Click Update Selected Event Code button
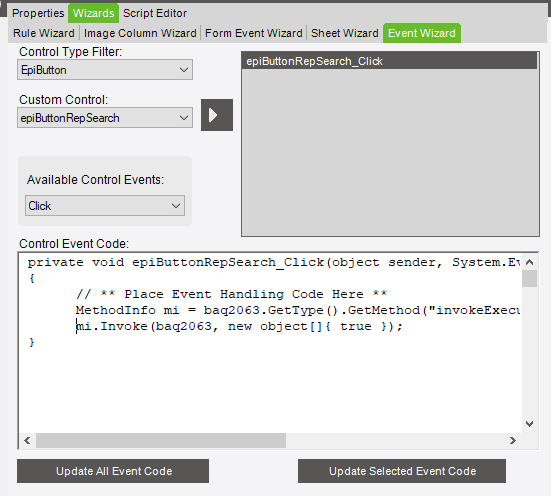This screenshot has height=496, width=551. (402, 471)
